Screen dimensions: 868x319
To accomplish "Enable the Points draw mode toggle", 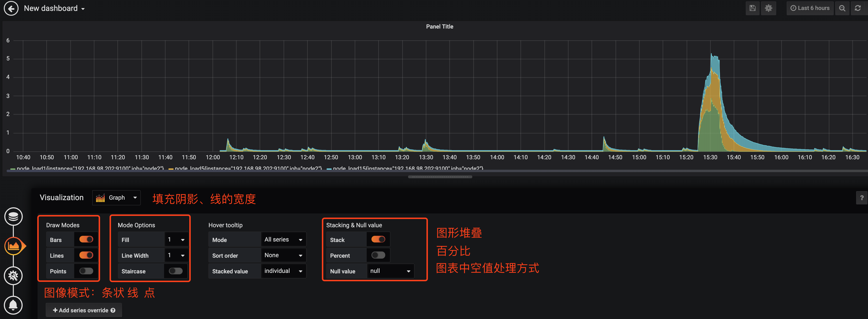I will 86,271.
